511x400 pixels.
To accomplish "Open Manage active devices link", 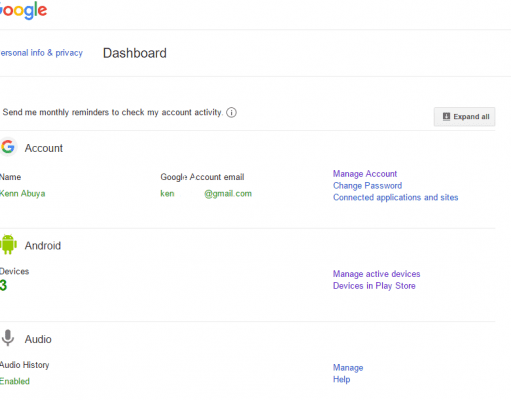I will (x=376, y=274).
